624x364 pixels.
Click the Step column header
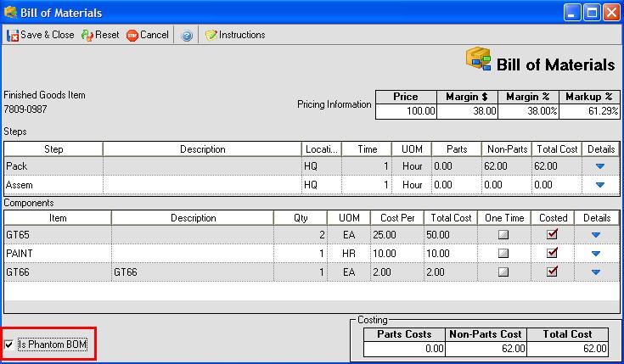(53, 148)
